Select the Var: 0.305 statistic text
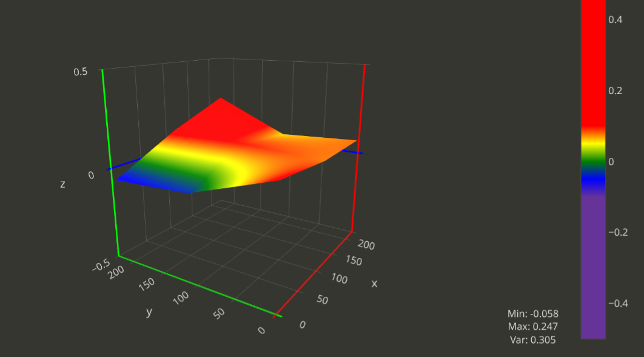The width and height of the screenshot is (644, 357). point(532,340)
